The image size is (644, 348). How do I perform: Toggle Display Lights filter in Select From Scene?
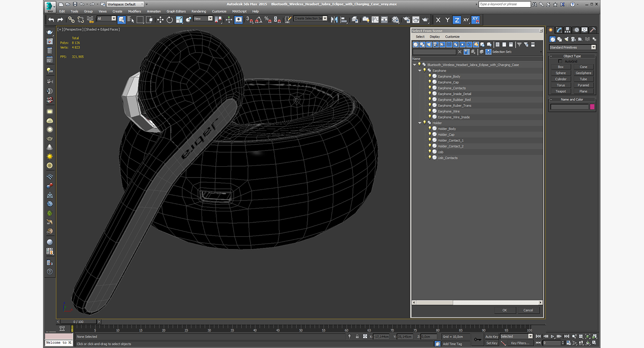coord(429,44)
